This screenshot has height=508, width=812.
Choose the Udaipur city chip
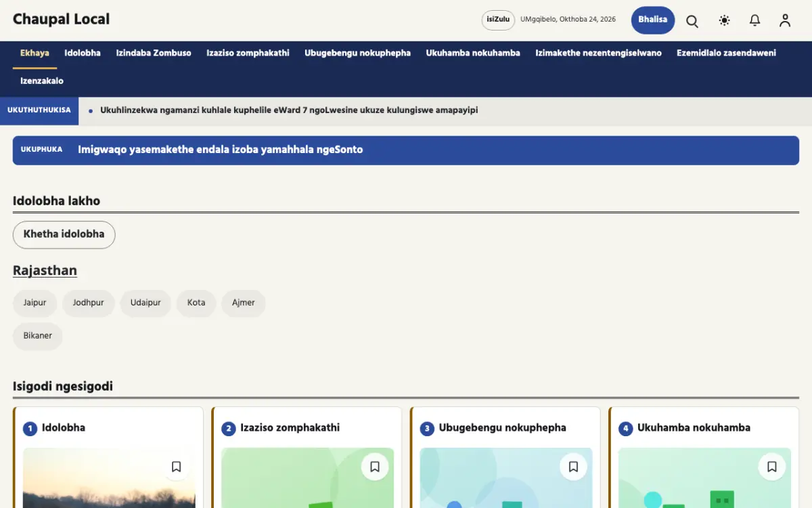[x=145, y=303]
